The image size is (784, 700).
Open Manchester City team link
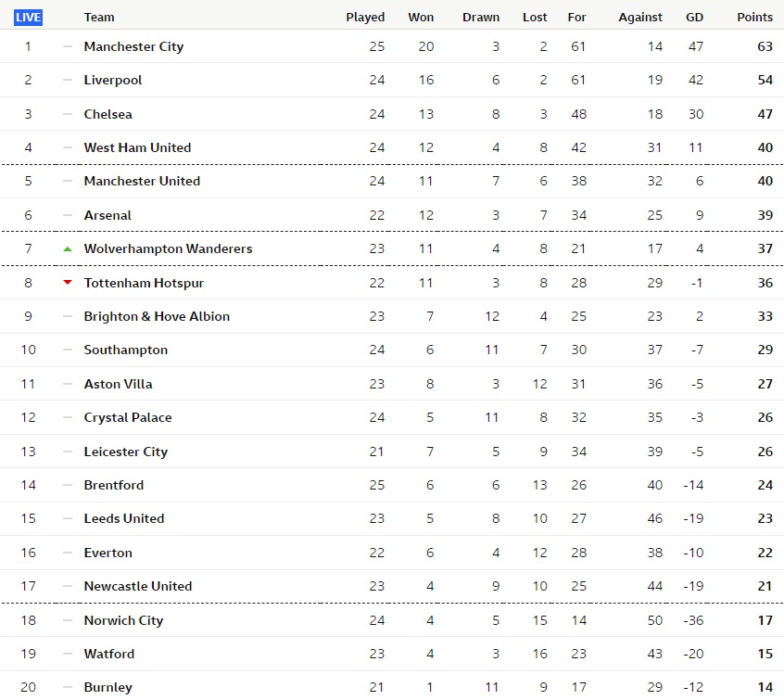[133, 46]
